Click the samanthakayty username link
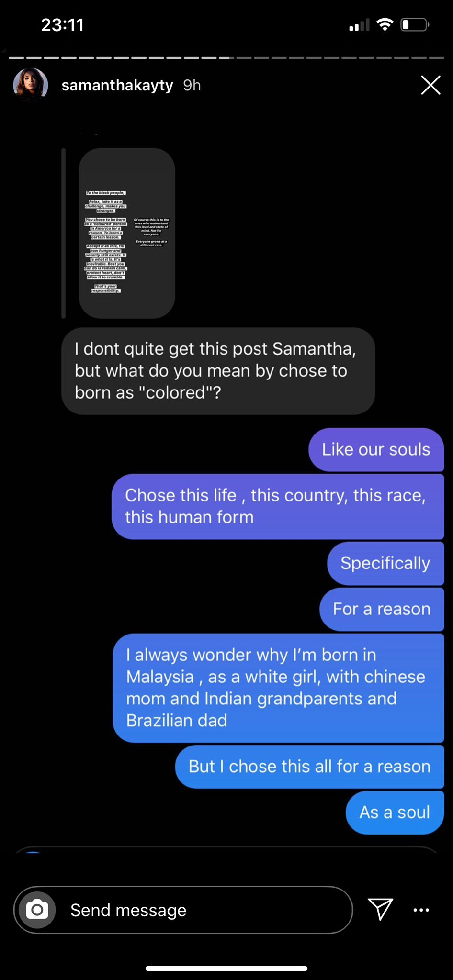453x980 pixels. [117, 85]
